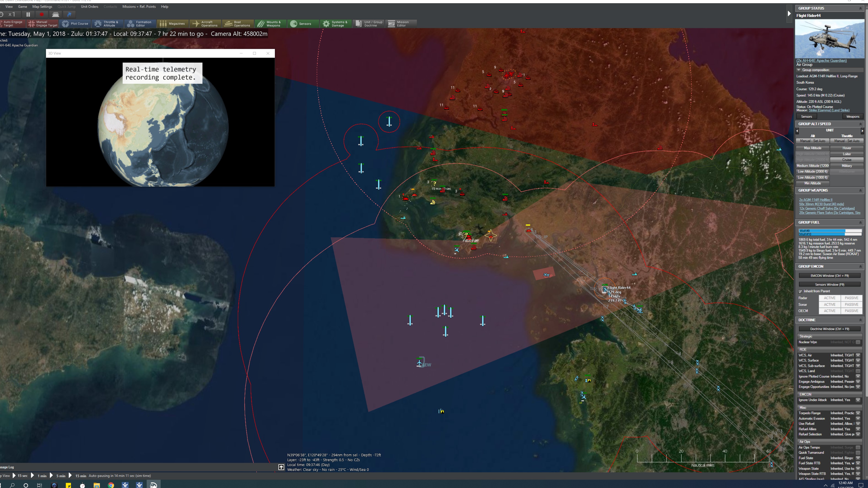Open the Systems & Damage window
This screenshot has width=868, height=488.
[x=336, y=24]
